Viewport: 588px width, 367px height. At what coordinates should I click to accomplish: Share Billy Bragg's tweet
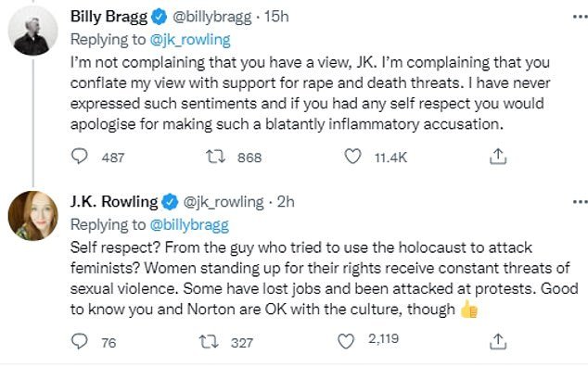coord(498,157)
